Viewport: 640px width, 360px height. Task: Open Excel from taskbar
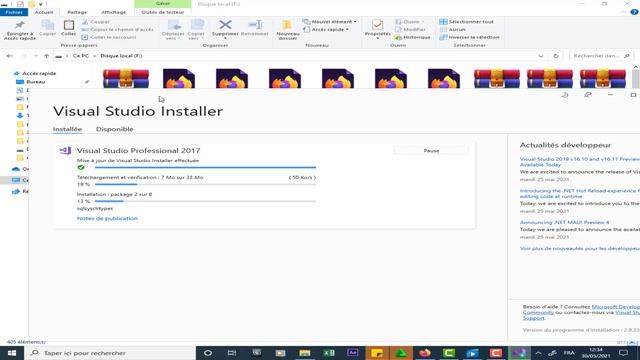click(329, 353)
